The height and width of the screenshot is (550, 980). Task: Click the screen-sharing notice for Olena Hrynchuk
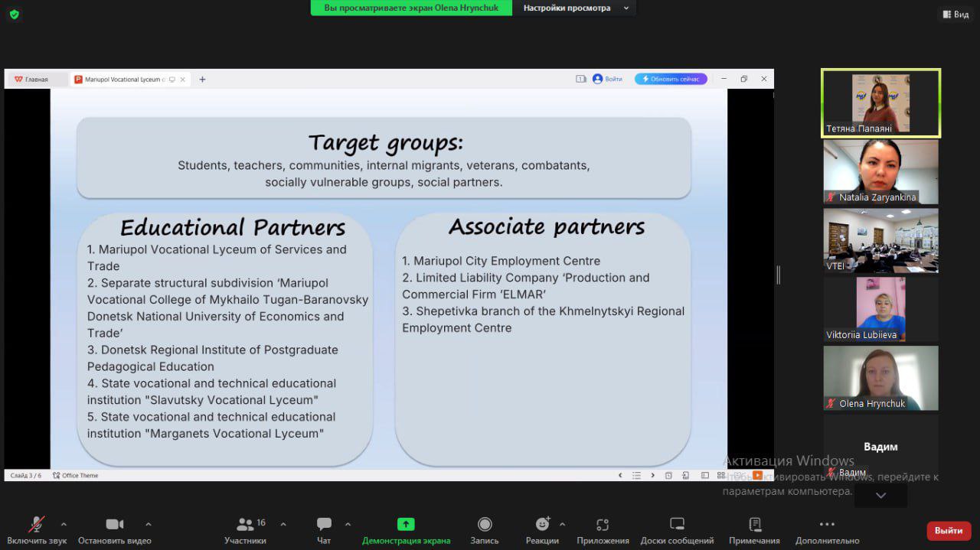(x=411, y=8)
